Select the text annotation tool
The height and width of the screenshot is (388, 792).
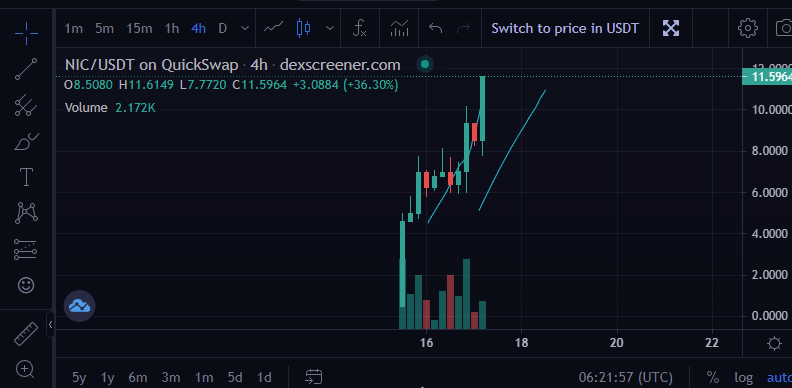click(26, 177)
